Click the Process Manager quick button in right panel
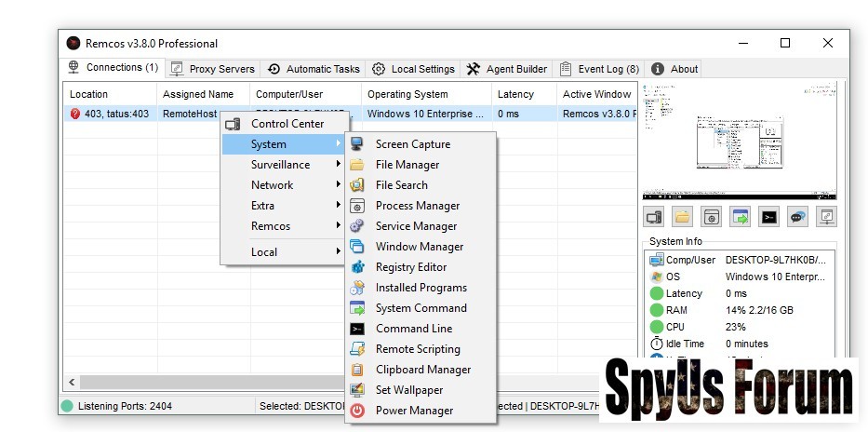Screen dimensions: 868x432 [x=712, y=217]
